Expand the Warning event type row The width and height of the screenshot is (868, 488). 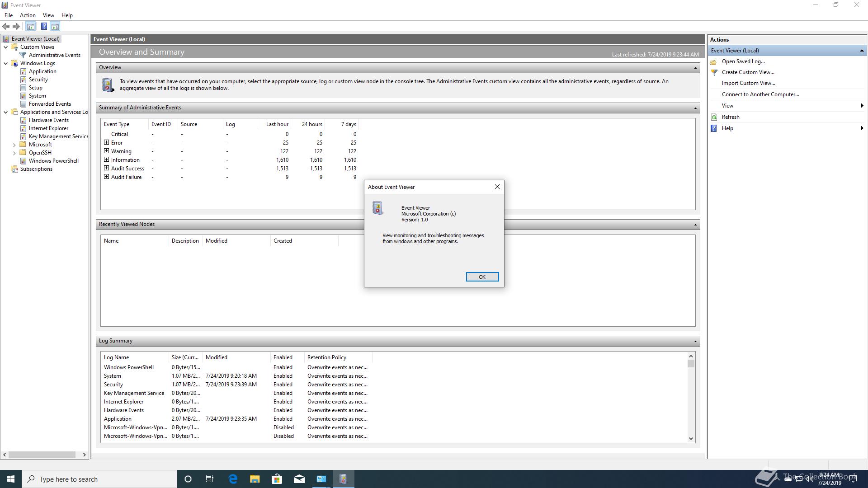click(106, 151)
